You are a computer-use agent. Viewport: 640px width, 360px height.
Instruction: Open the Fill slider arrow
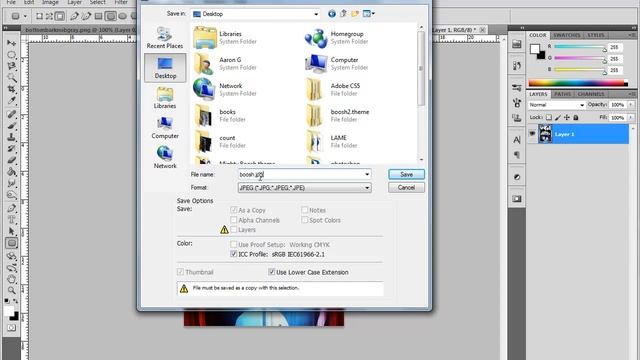pos(631,118)
